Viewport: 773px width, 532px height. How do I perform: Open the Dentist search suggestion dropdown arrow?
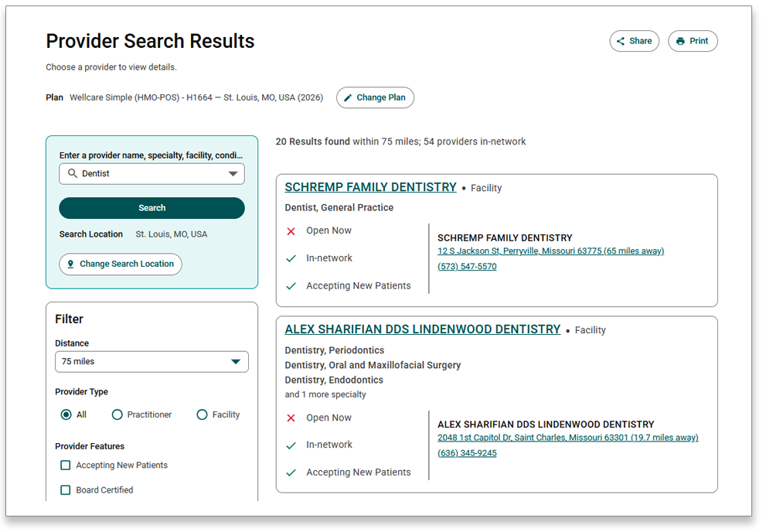(233, 173)
